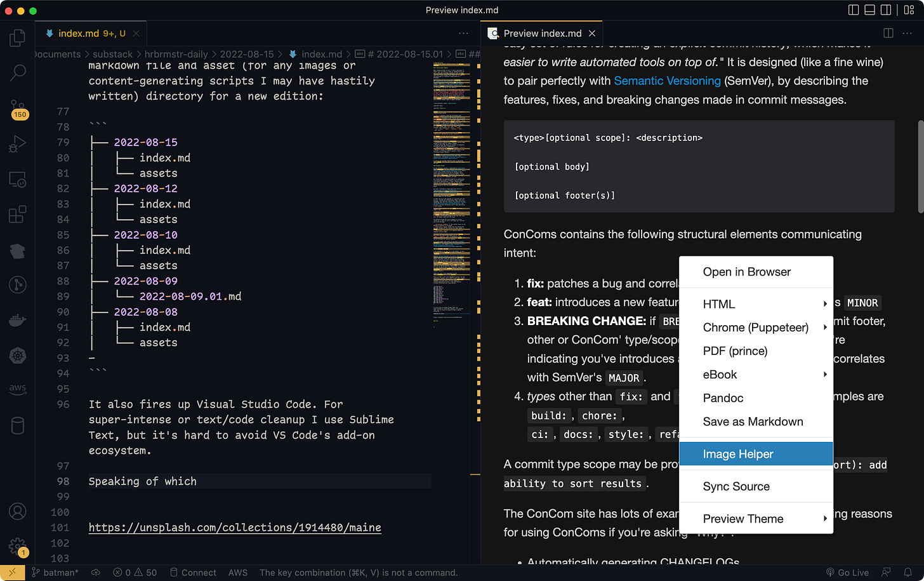Open the Manage gear settings menu
The height and width of the screenshot is (581, 924).
[x=18, y=547]
